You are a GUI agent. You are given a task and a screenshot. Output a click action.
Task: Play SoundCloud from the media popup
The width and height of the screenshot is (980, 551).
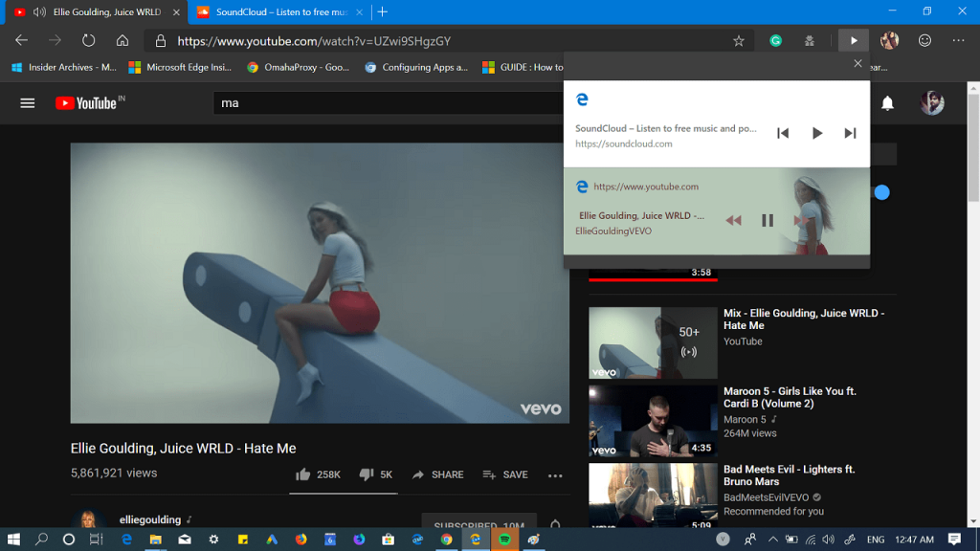817,133
